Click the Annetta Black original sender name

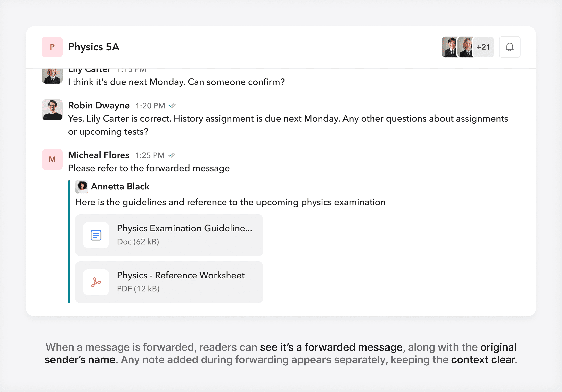120,187
